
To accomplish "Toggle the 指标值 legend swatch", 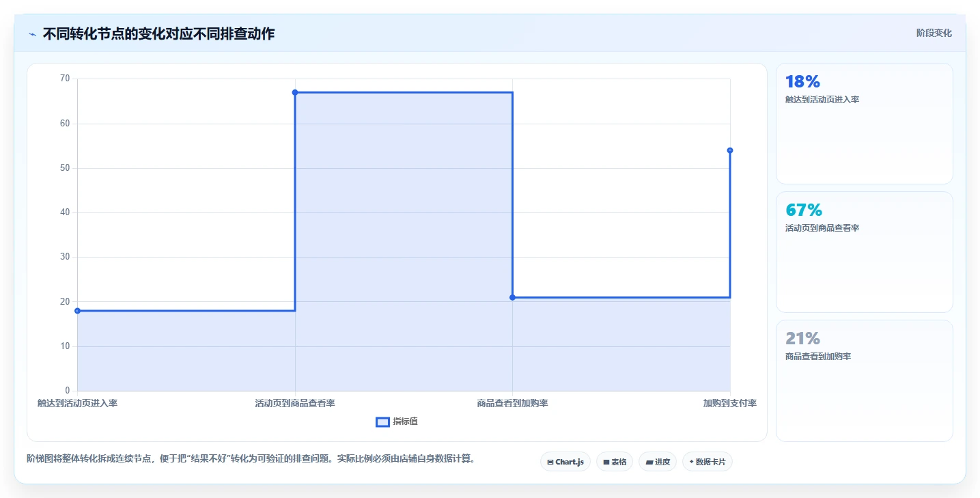I will [382, 421].
